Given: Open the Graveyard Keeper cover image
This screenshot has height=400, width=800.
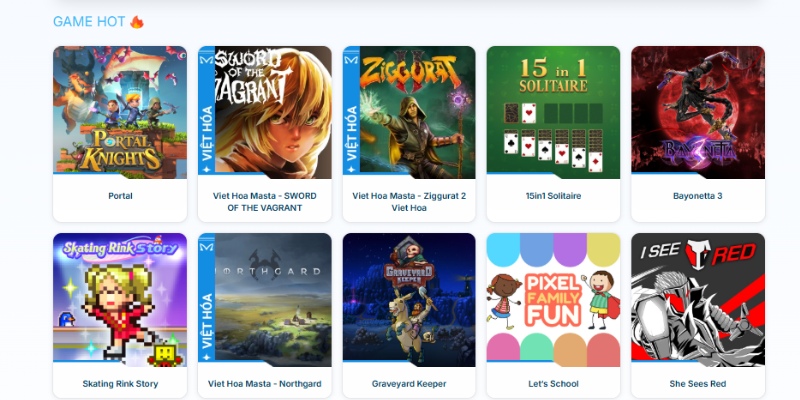Looking at the screenshot, I should tap(409, 300).
